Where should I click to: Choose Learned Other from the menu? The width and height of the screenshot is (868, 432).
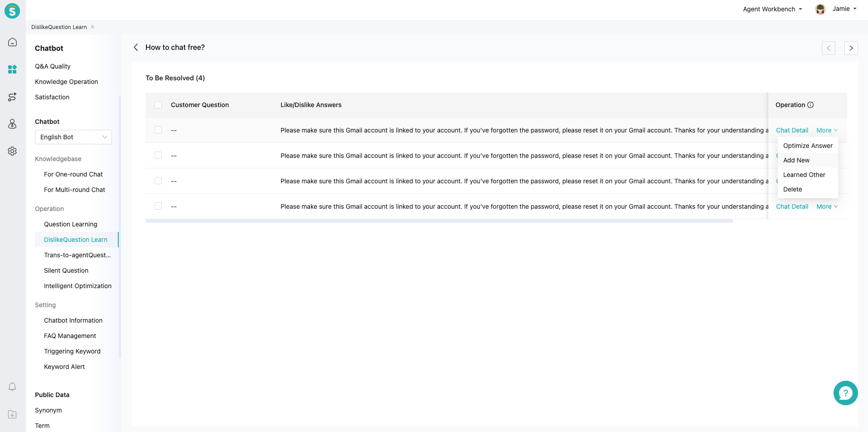808,175
